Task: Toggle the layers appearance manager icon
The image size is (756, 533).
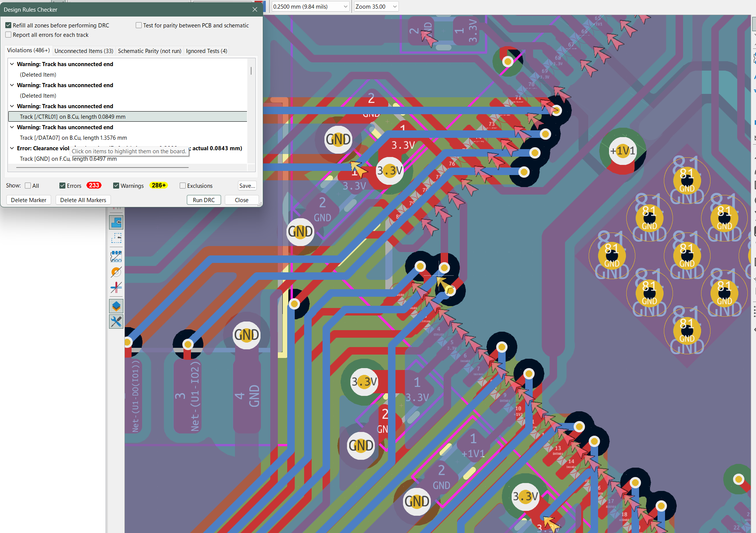Action: click(x=116, y=306)
